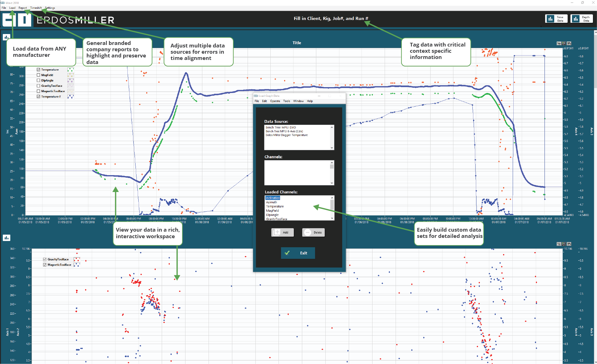
Task: Open top-graph GravityToolface plot style swatch
Action: [x=71, y=86]
